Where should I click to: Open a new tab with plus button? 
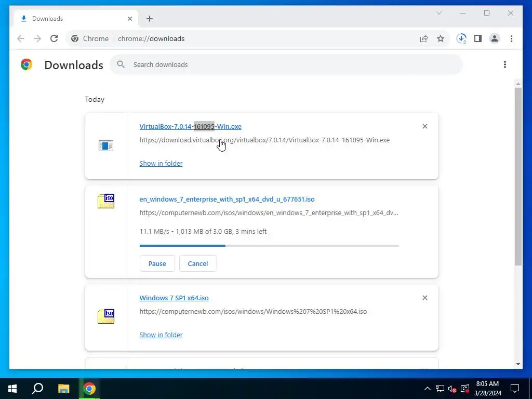coord(150,19)
